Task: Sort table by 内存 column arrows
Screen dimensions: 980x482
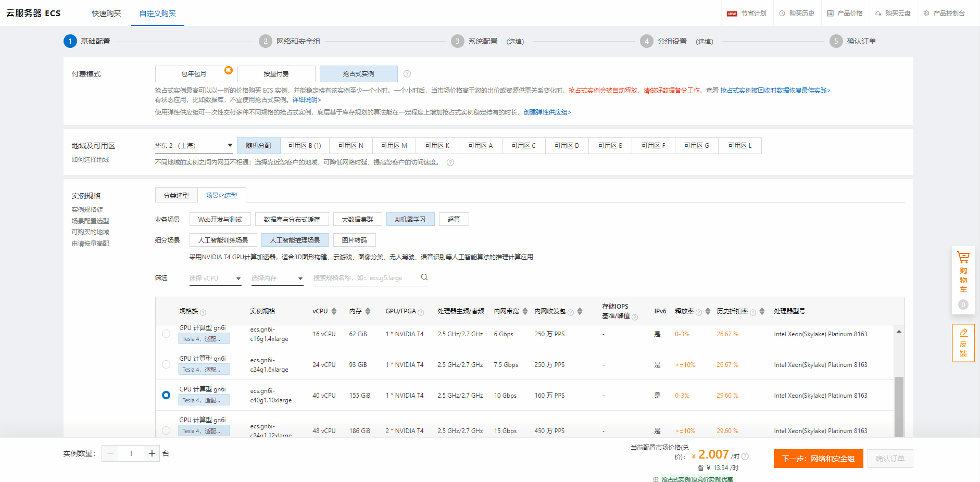Action: pyautogui.click(x=368, y=311)
